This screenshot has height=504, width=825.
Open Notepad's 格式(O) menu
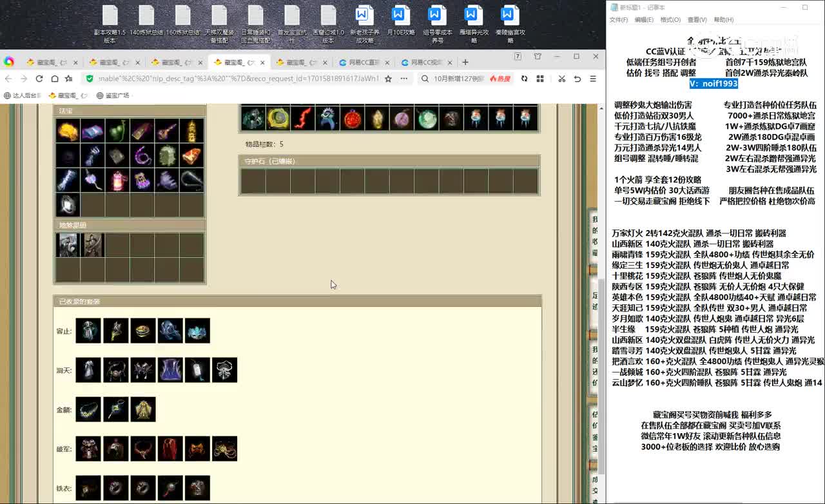[670, 20]
